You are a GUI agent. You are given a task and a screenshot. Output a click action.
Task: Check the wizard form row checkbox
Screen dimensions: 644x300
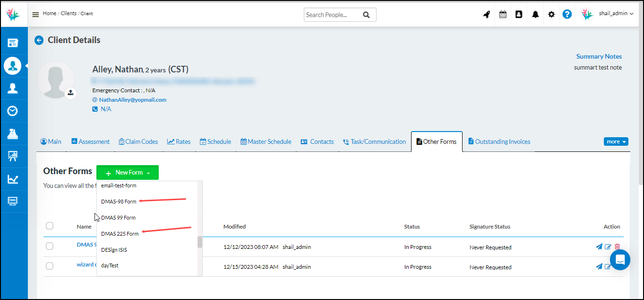[x=50, y=266]
